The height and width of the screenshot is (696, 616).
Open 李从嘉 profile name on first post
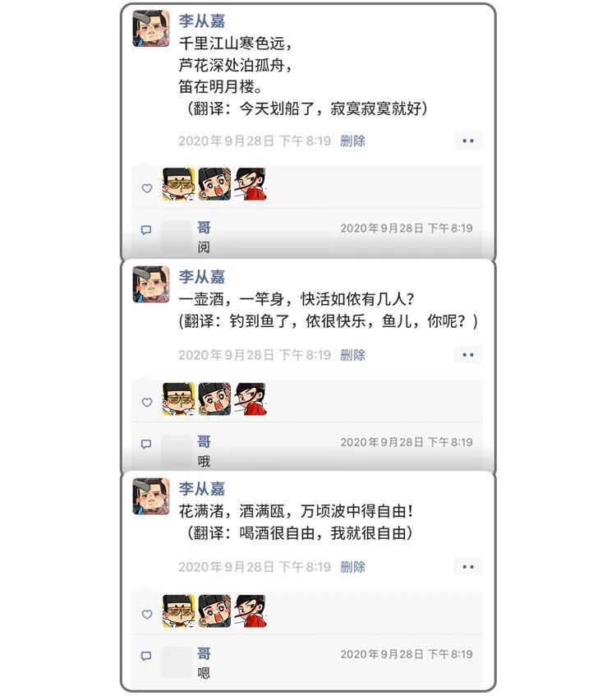(x=202, y=21)
